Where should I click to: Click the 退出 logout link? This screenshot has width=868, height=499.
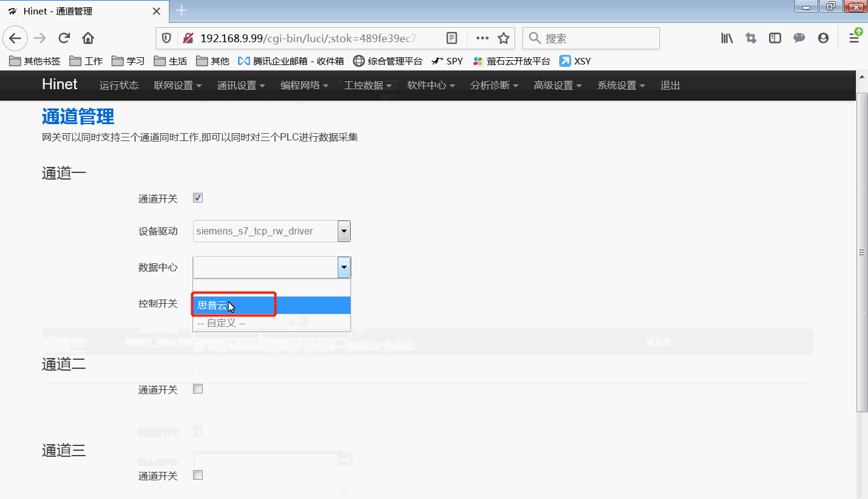coord(670,86)
